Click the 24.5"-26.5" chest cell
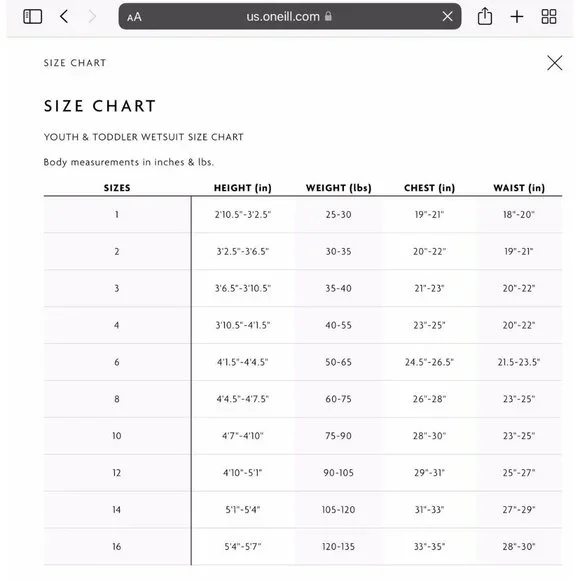The height and width of the screenshot is (580, 580). 429,362
